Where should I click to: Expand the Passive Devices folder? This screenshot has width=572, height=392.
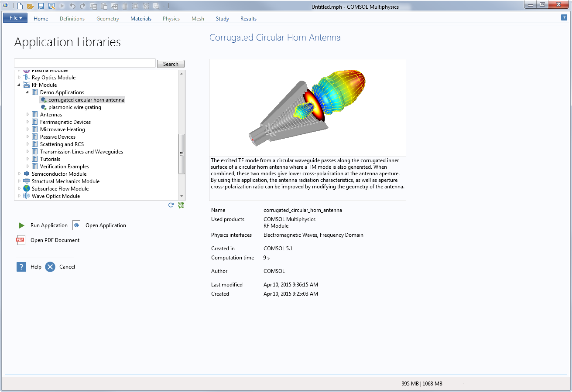tap(27, 137)
